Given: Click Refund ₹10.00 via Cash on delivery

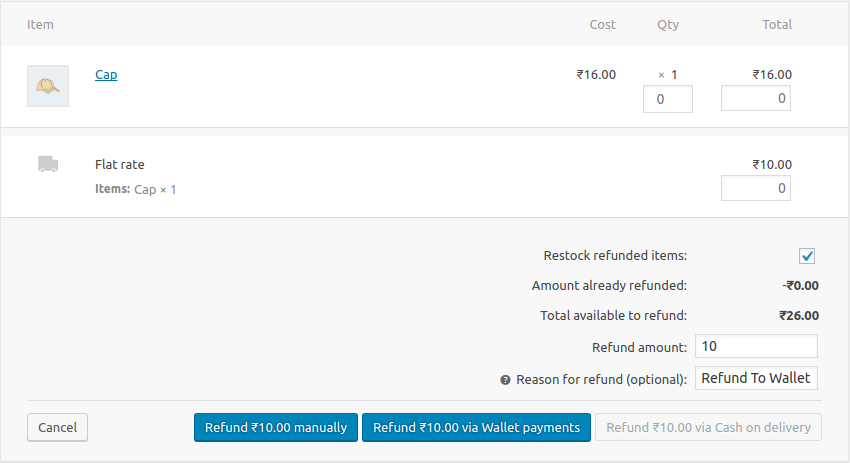Looking at the screenshot, I should [709, 427].
